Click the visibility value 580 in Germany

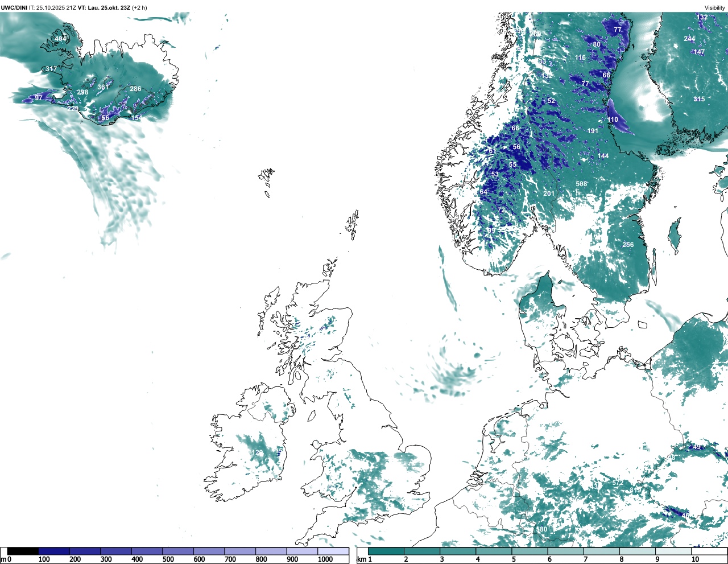pos(542,529)
